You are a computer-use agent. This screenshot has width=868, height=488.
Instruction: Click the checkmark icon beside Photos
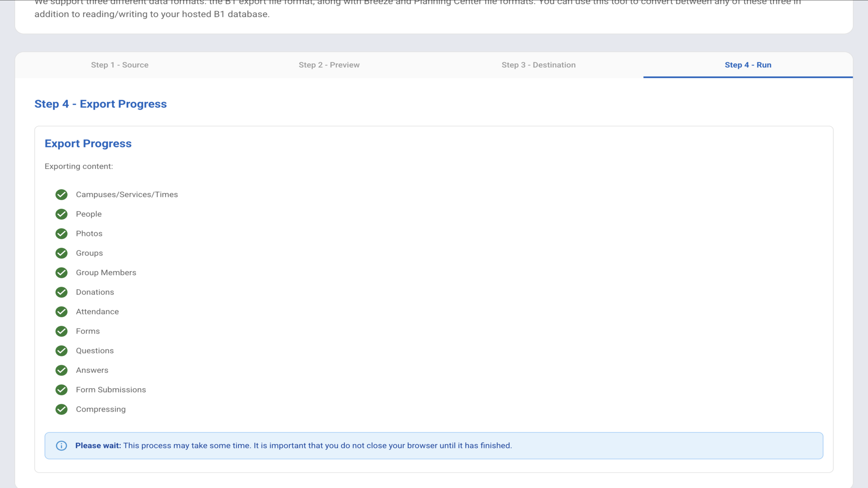point(61,234)
